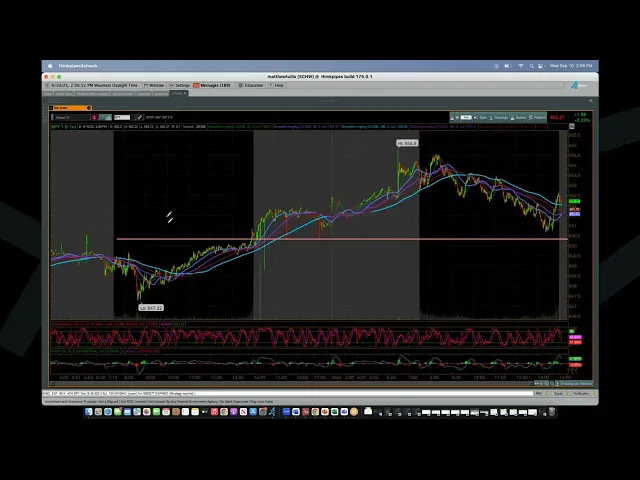Viewport: 640px width, 480px height.
Task: Click the SPY 1 D 1m chart label
Action: click(x=64, y=127)
